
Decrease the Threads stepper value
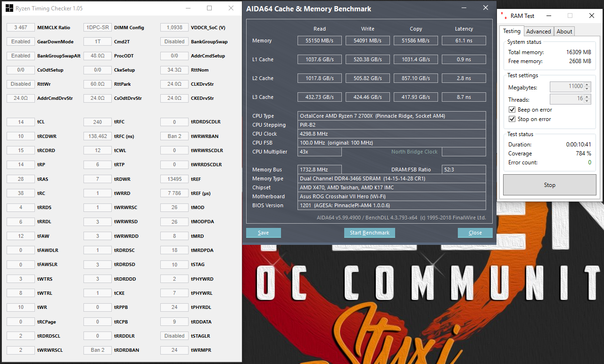tap(587, 101)
